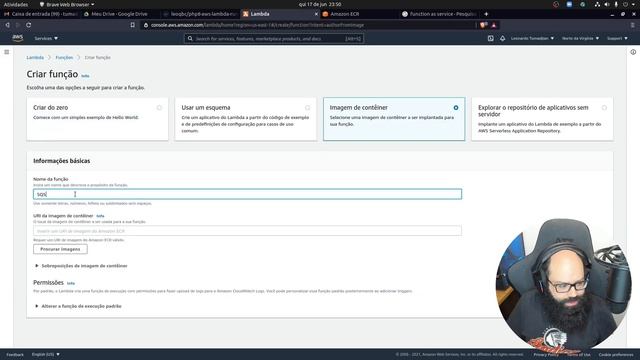Image resolution: width=640 pixels, height=360 pixels.
Task: Open Cookie preferences footer link
Action: (x=616, y=355)
